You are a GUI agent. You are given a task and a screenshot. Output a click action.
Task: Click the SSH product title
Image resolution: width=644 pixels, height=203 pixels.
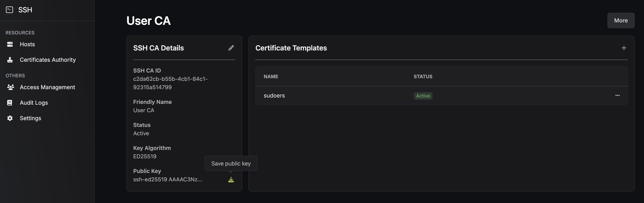coord(25,10)
